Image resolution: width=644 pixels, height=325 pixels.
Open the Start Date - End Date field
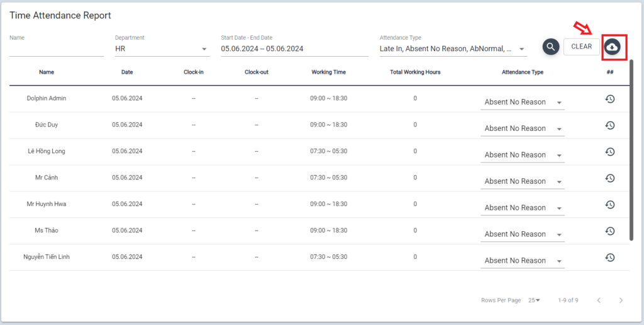[294, 48]
